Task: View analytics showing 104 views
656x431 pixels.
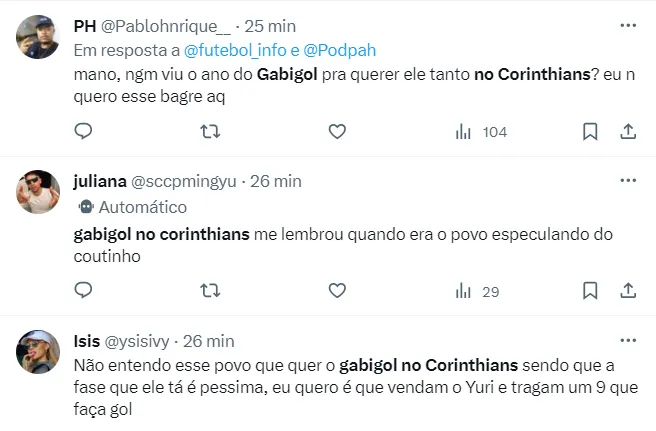Action: coord(480,131)
